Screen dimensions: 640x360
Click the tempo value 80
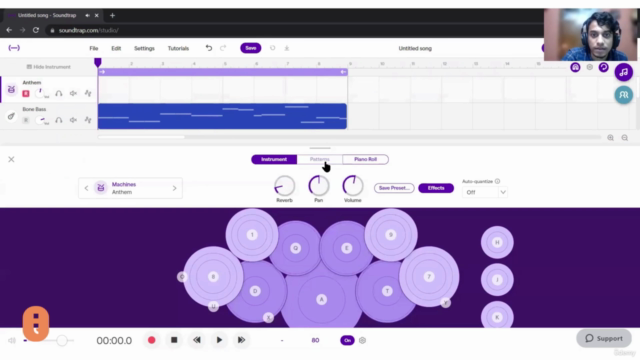click(315, 340)
